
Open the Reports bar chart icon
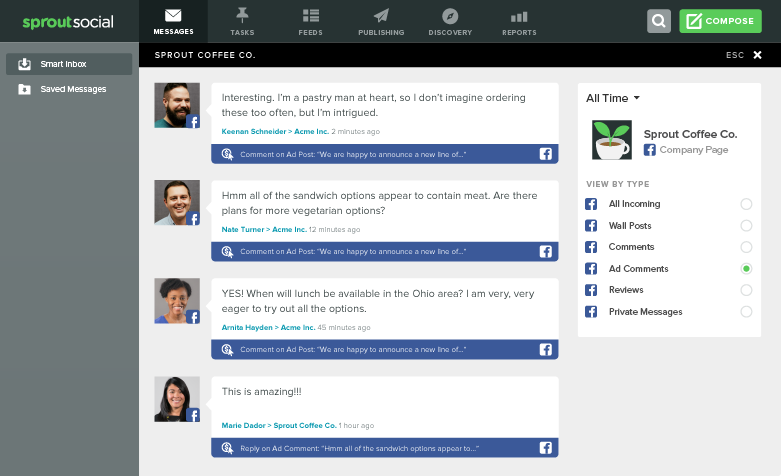(x=519, y=17)
